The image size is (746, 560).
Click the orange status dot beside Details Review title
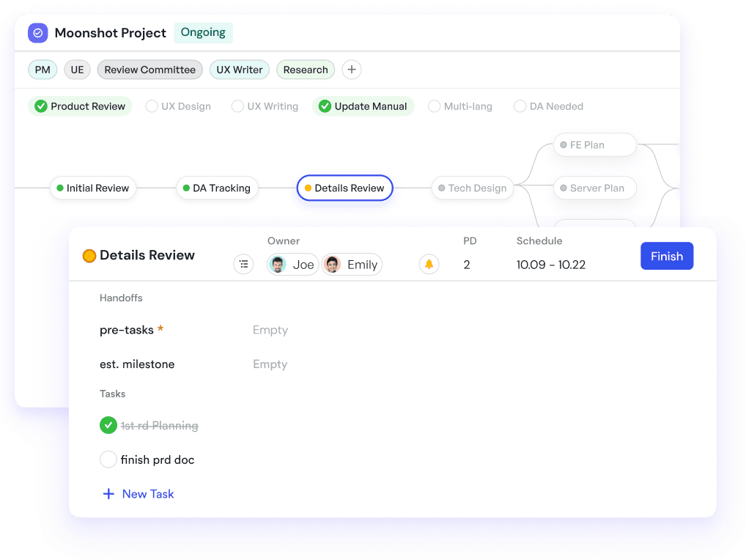pos(89,256)
